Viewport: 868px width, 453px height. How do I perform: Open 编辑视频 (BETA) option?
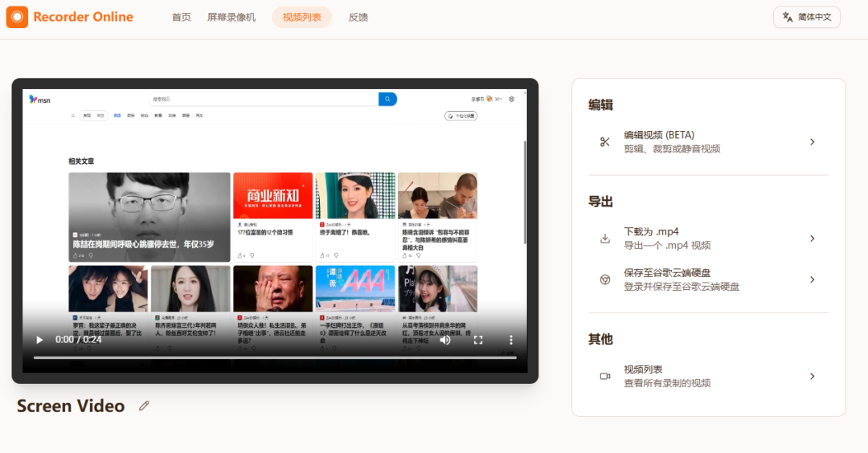pos(709,142)
